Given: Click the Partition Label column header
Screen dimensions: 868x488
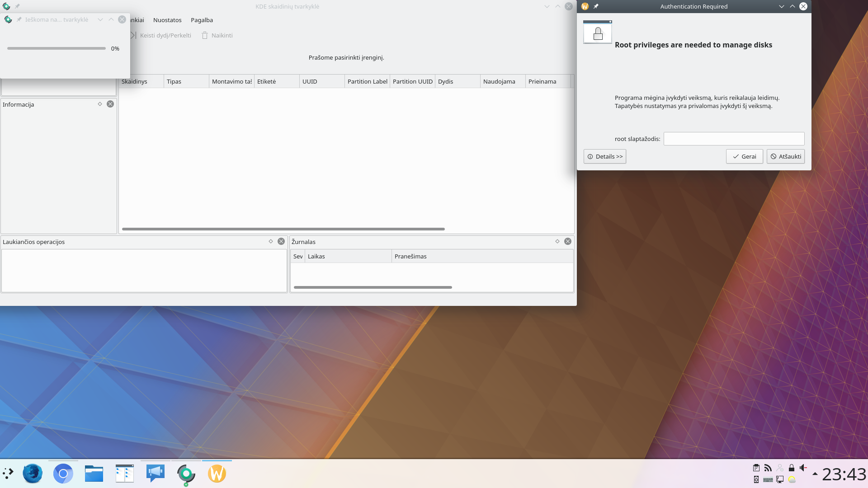Looking at the screenshot, I should coord(367,81).
